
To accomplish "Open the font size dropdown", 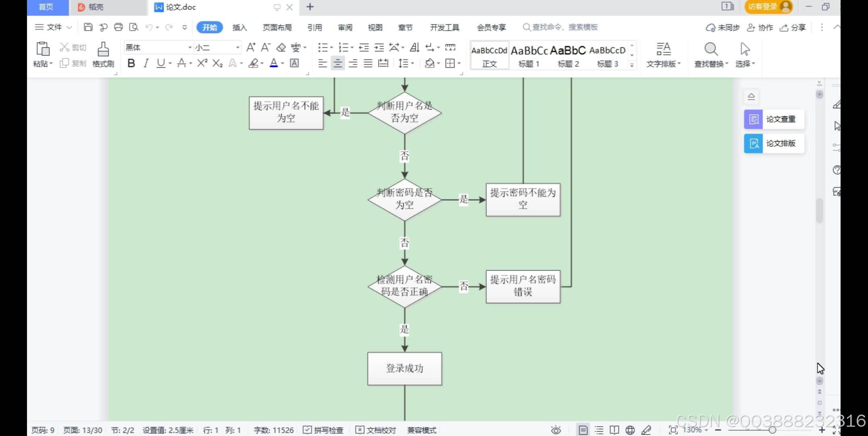I will click(238, 48).
